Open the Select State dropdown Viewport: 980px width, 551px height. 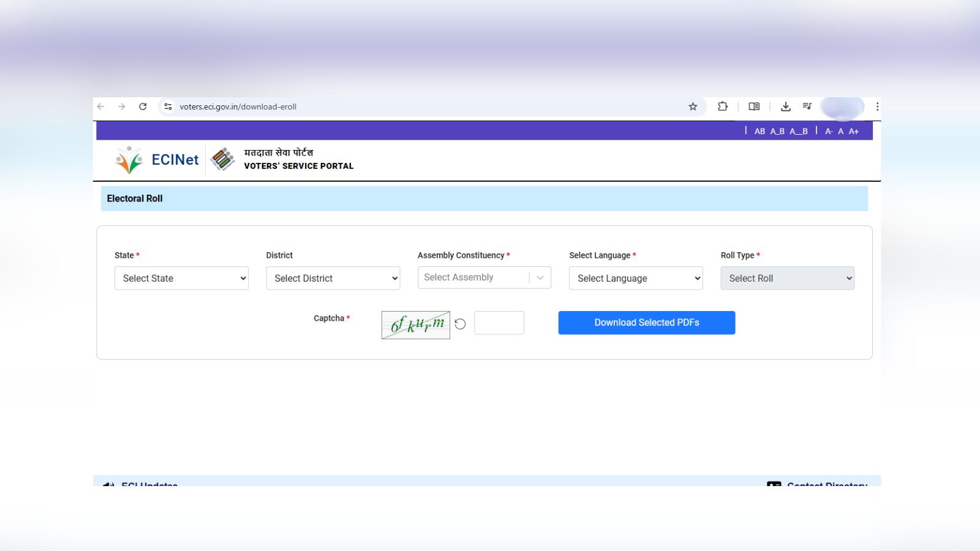[x=181, y=278]
